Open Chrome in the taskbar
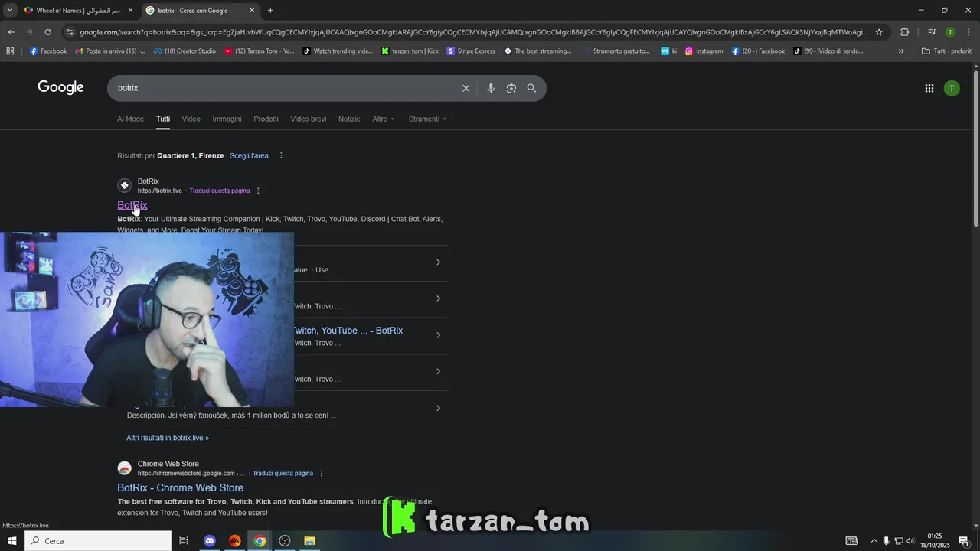Viewport: 980px width, 551px height. point(260,541)
